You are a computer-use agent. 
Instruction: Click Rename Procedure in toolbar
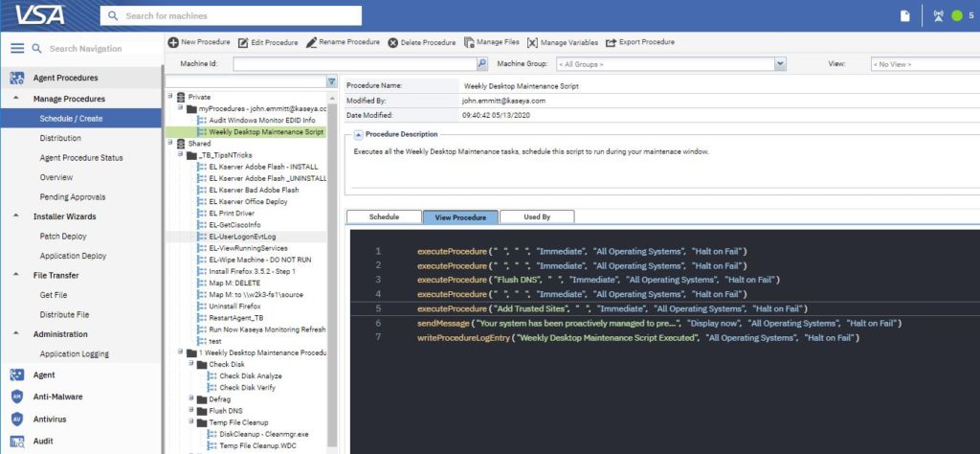coord(343,42)
